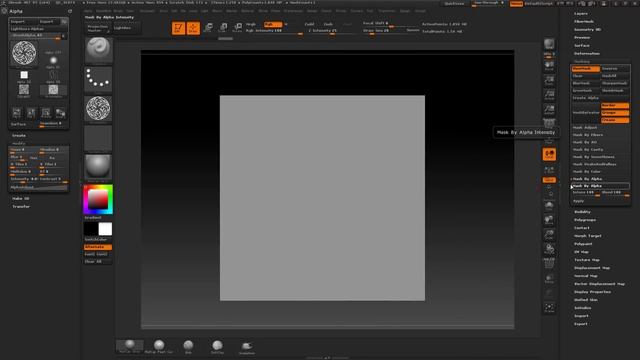
Task: Click Invert icon in Alpha palette
Action: coord(60,112)
